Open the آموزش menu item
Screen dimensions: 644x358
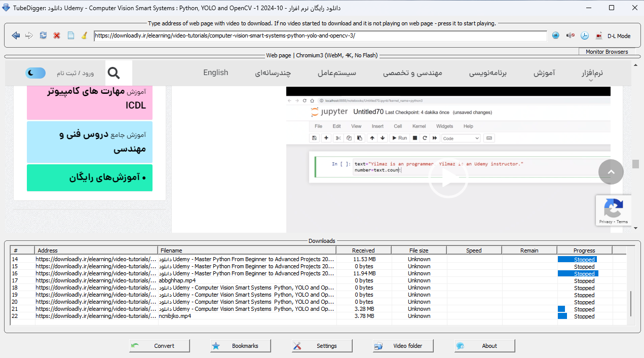tap(544, 73)
